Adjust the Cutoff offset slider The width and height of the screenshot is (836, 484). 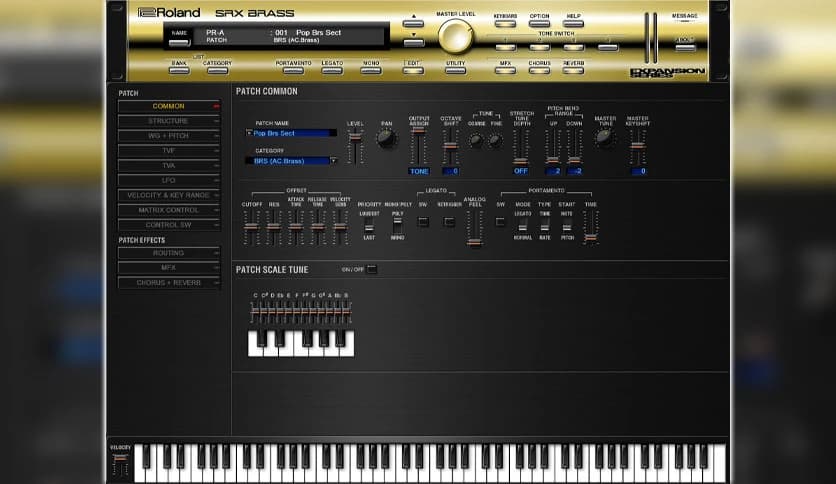pyautogui.click(x=251, y=228)
